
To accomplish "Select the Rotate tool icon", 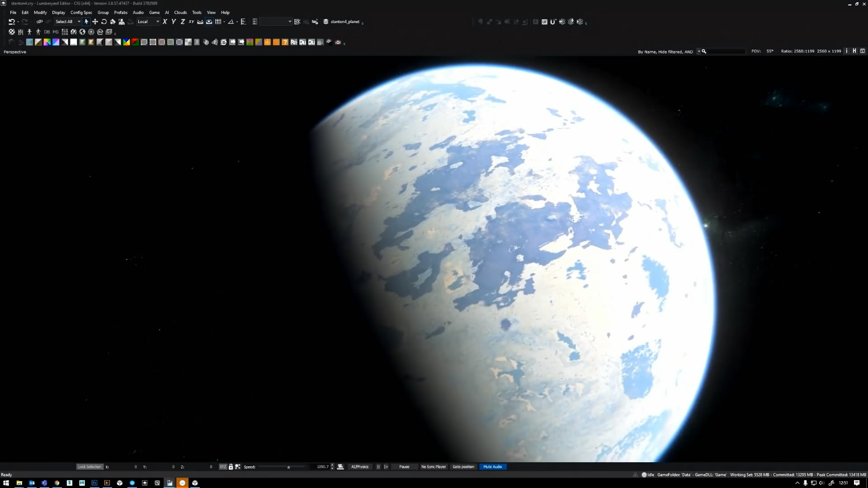I will (104, 22).
